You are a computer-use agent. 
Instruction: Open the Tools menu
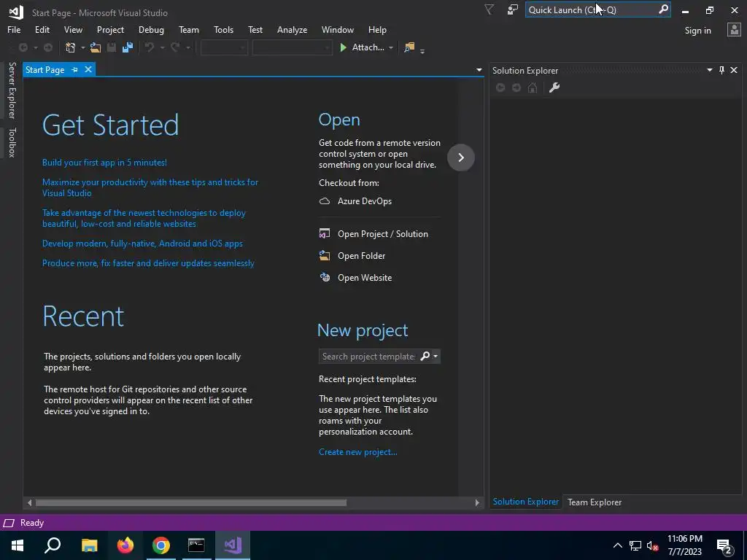pos(223,29)
